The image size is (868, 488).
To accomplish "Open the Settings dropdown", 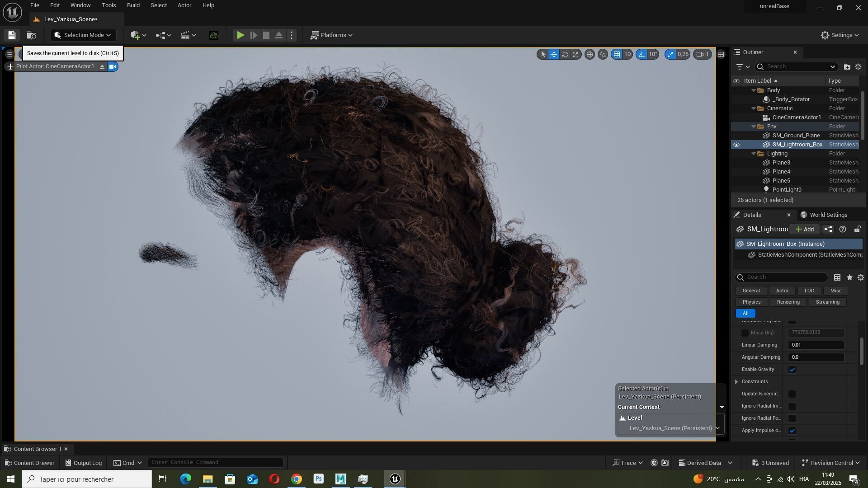I will pos(840,35).
